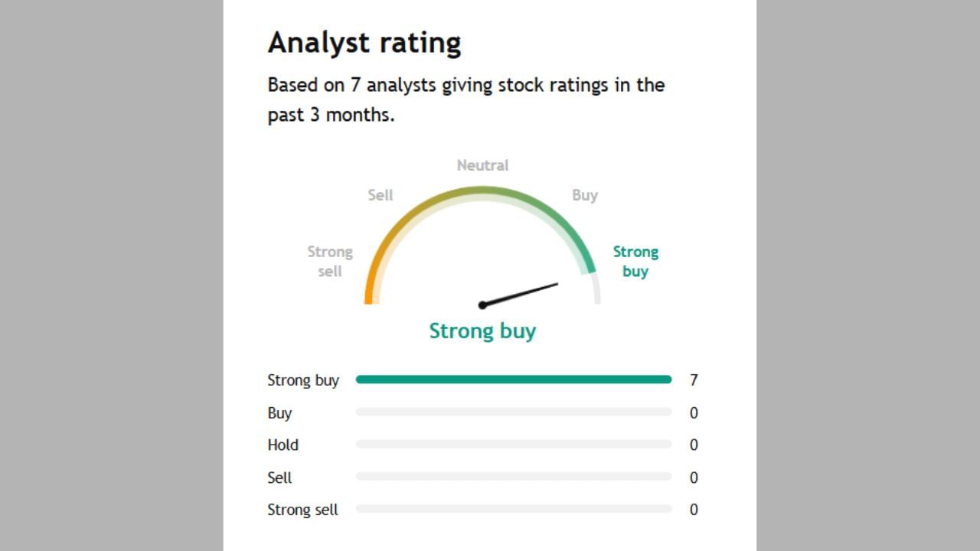980x551 pixels.
Task: Click the large green "Strong buy" verdict text
Action: click(482, 331)
